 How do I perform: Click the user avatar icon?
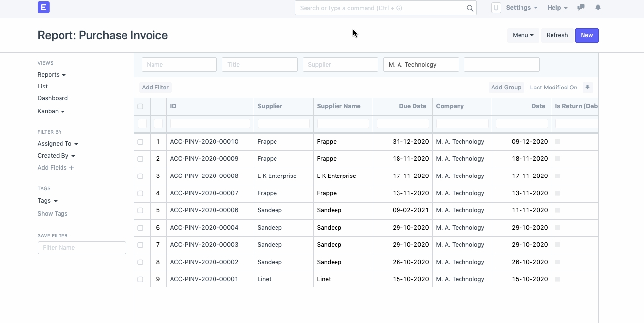click(x=496, y=8)
